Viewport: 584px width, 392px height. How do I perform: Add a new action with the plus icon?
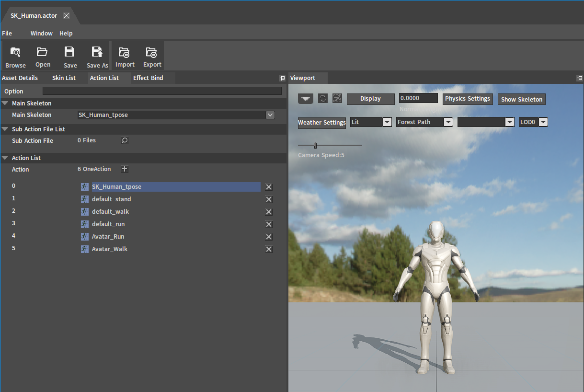[125, 169]
